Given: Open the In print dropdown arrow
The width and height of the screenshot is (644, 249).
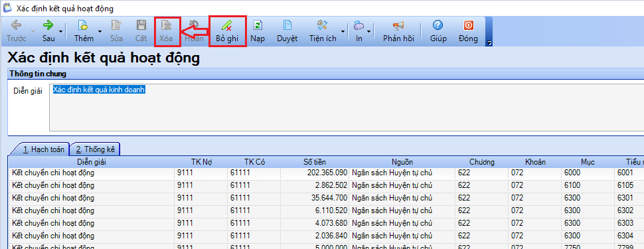Looking at the screenshot, I should [369, 31].
